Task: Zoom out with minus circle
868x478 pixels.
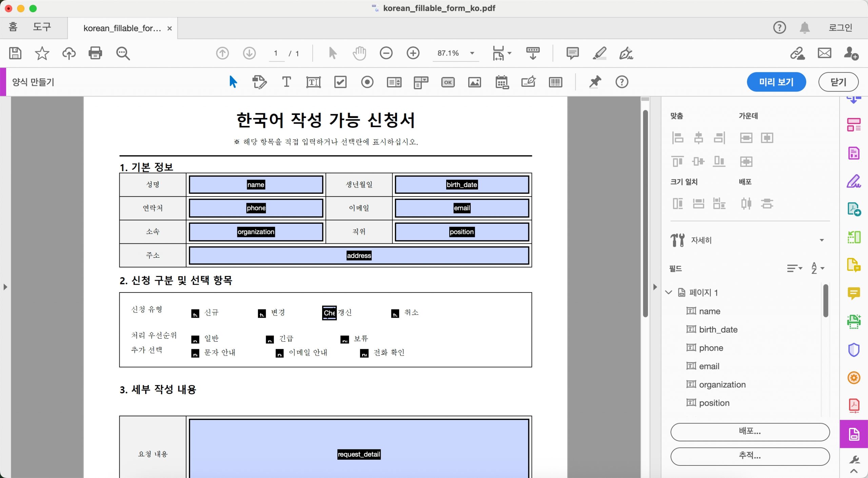Action: (386, 53)
